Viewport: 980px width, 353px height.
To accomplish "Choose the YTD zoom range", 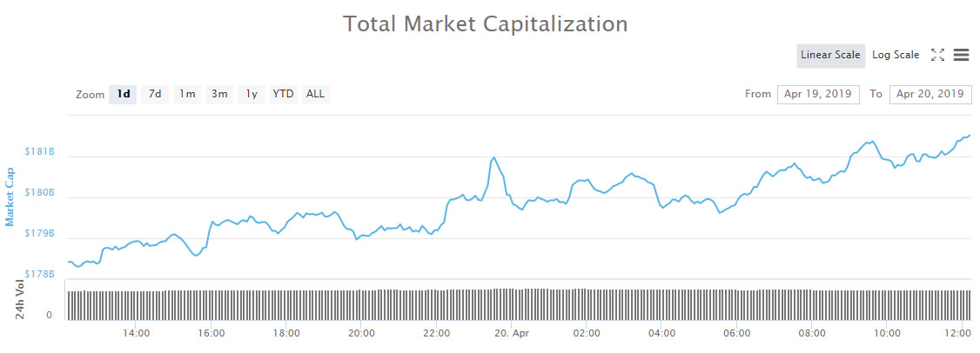I will point(283,94).
